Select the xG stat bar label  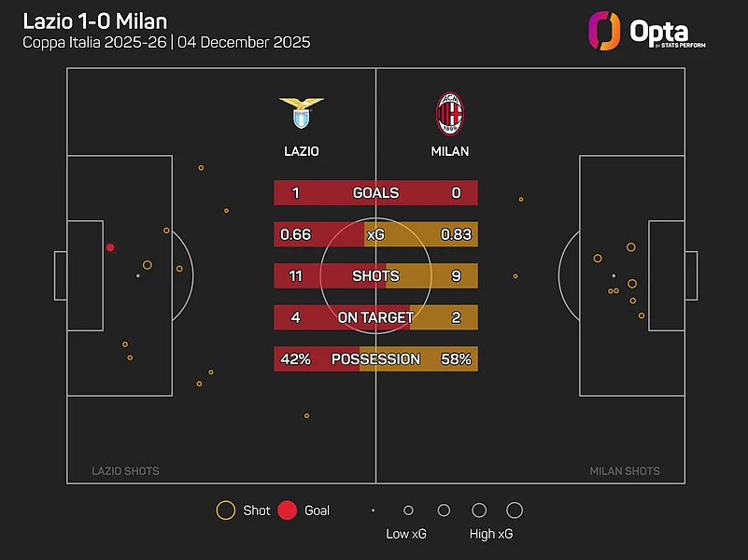coord(375,234)
